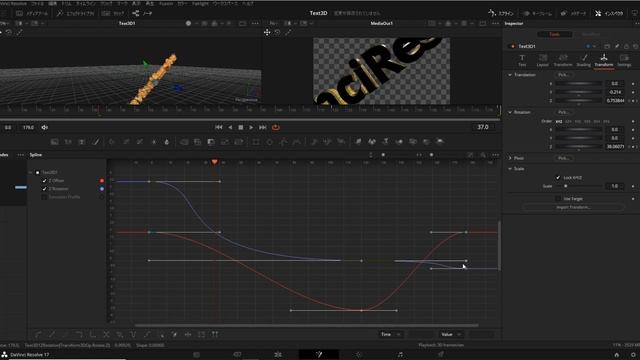Image resolution: width=640 pixels, height=360 pixels.
Task: Zoom to fit in the Spline editor
Action: pos(470,155)
